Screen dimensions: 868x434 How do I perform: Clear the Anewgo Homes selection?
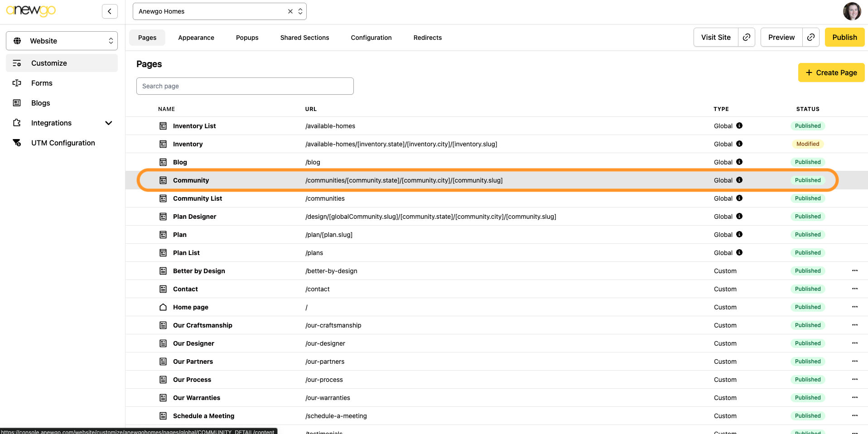click(290, 11)
